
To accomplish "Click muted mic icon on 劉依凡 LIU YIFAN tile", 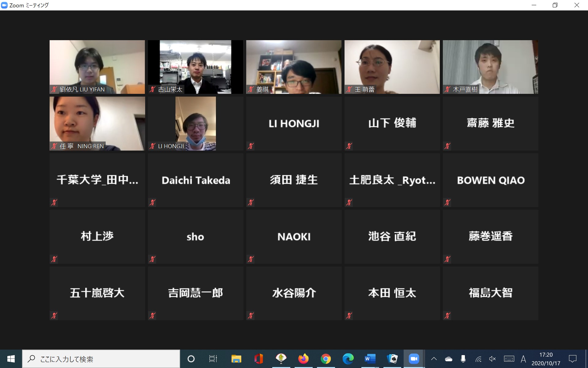I will click(55, 89).
